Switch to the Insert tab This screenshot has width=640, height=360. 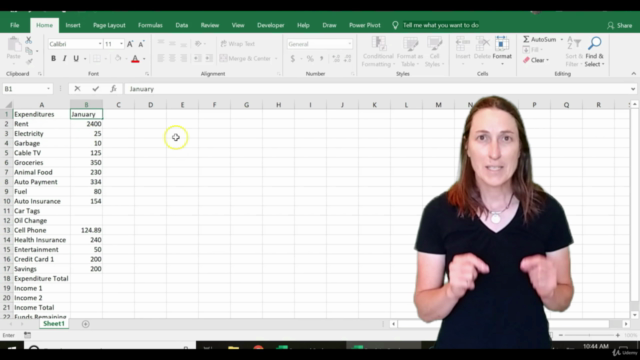tap(73, 25)
